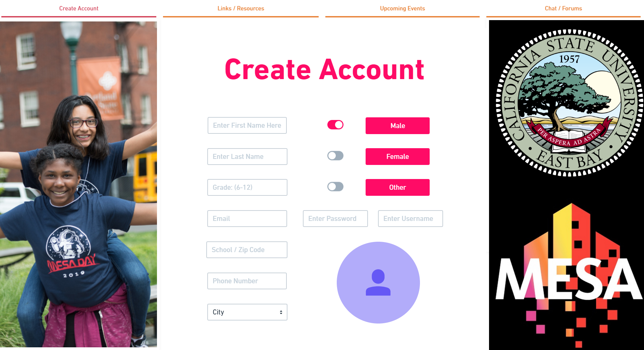Click the Email input field
The width and height of the screenshot is (644, 350).
(247, 219)
